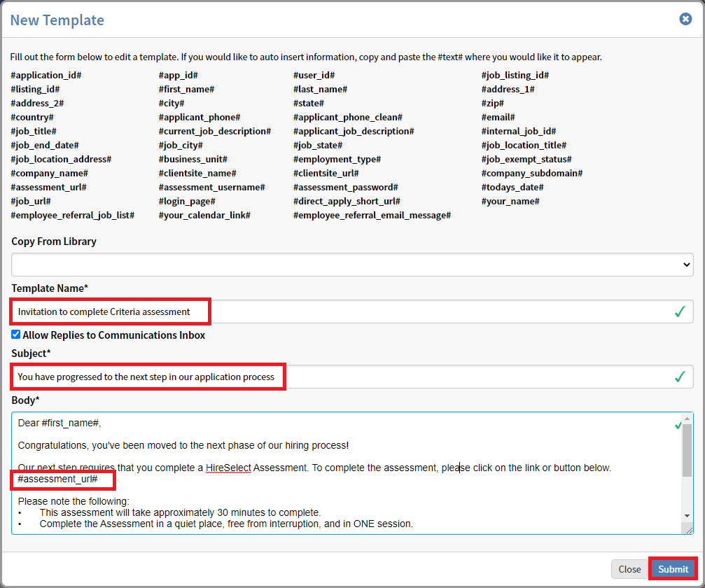This screenshot has height=588, width=705.
Task: Open the Copy From Library dropdown
Action: click(352, 264)
